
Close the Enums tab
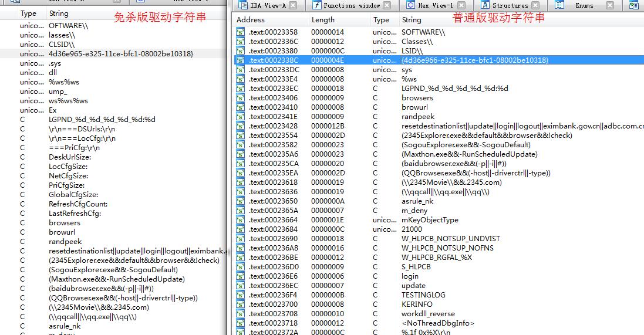pyautogui.click(x=610, y=5)
